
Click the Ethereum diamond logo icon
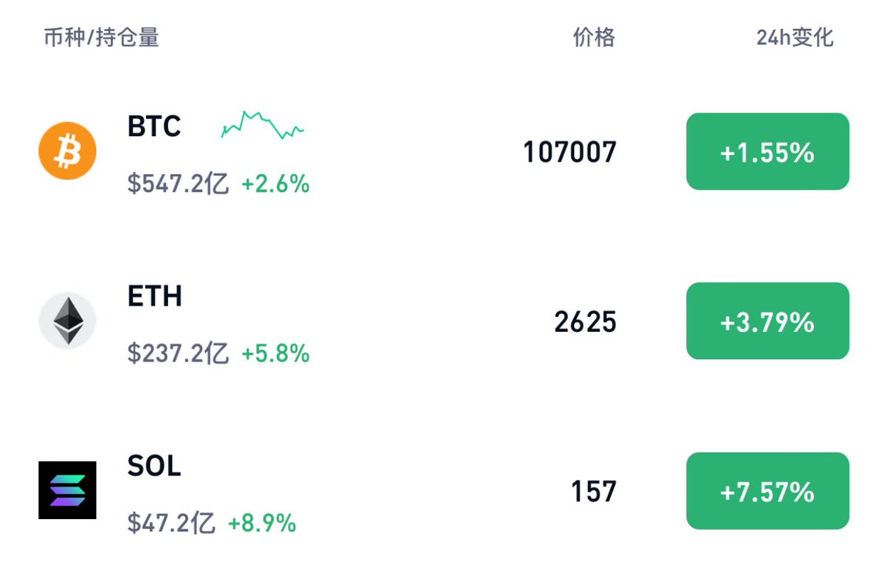67,321
